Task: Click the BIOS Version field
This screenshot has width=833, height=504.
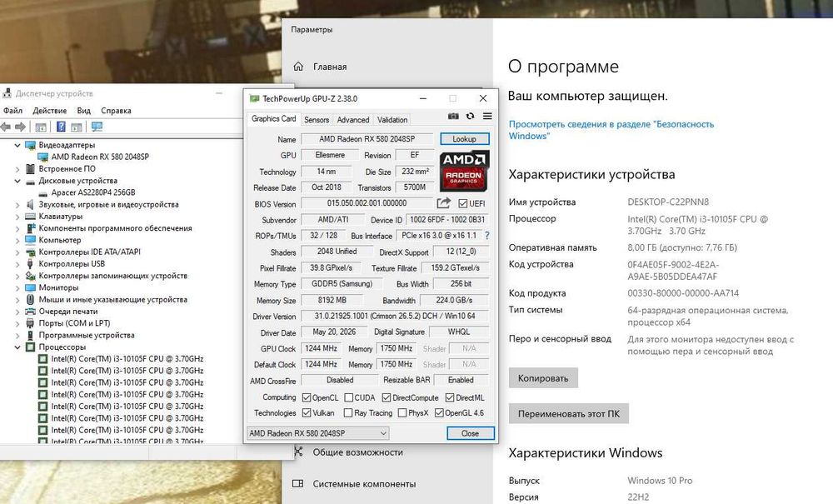Action: pyautogui.click(x=367, y=203)
